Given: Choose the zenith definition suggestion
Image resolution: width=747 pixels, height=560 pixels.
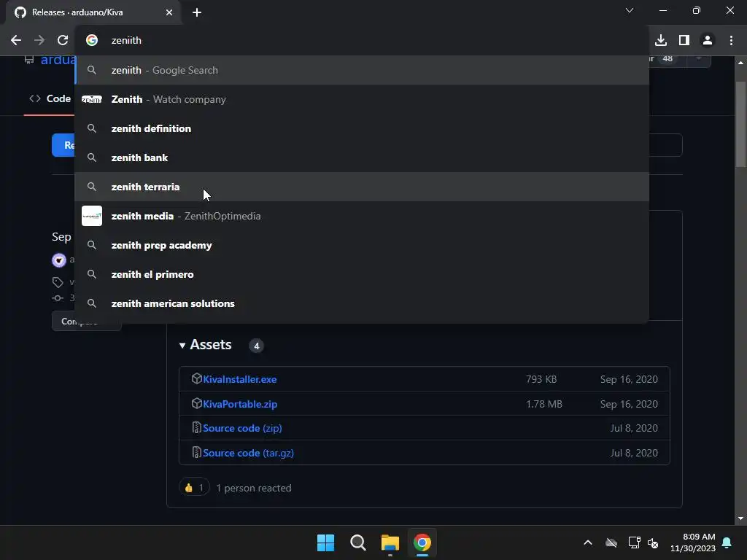Looking at the screenshot, I should click(362, 128).
